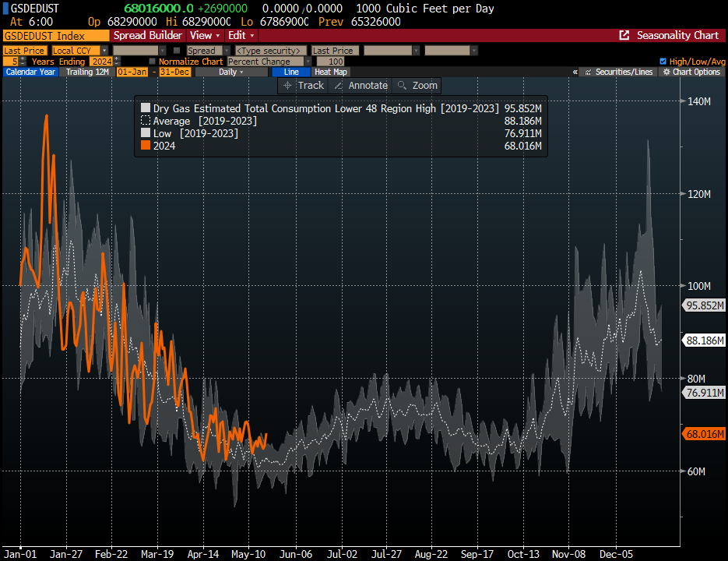This screenshot has width=728, height=561.
Task: Open the Securities/Lines chart icon
Action: (x=589, y=72)
